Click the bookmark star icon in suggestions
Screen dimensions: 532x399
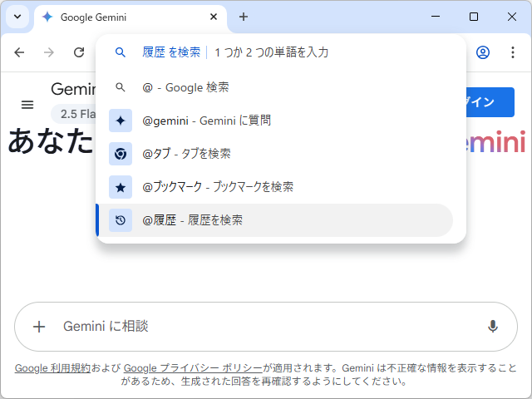121,187
